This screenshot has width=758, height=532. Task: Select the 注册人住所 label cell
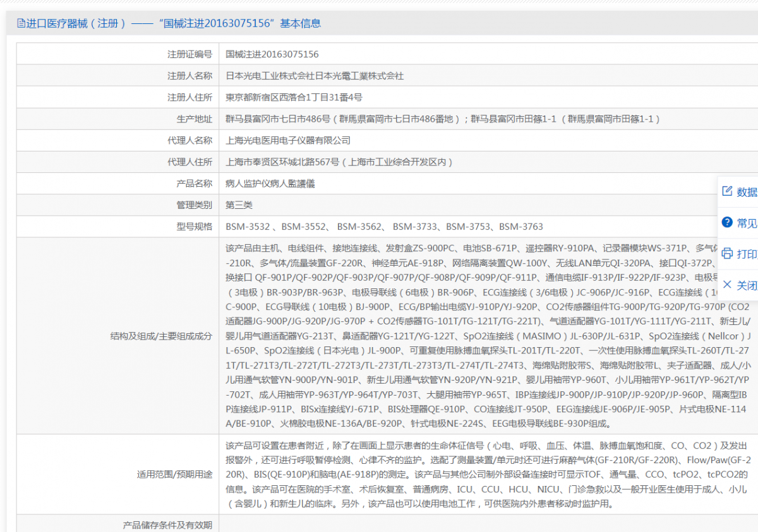coord(117,97)
